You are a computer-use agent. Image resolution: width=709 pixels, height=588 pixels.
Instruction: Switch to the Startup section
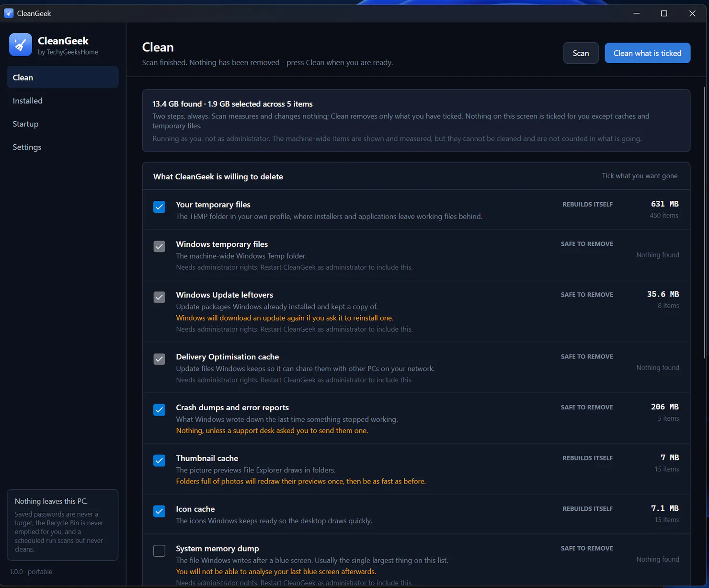coord(63,124)
